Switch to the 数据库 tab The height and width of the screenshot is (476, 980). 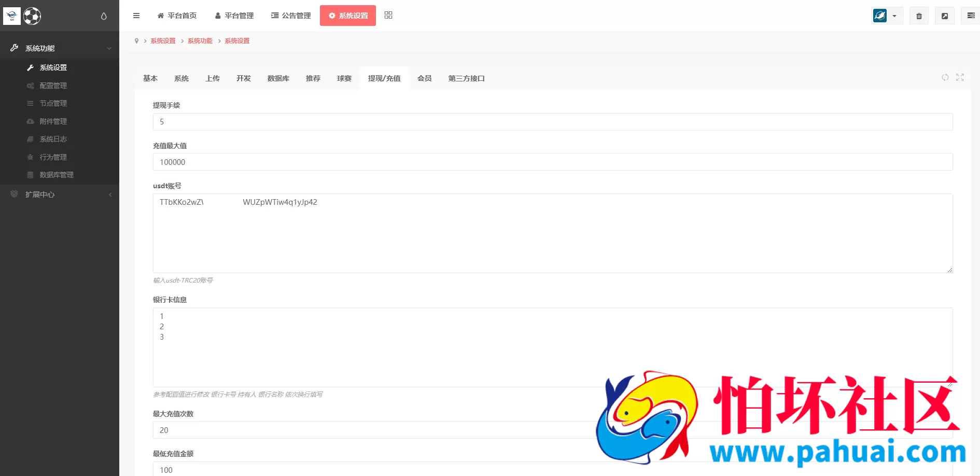coord(278,78)
